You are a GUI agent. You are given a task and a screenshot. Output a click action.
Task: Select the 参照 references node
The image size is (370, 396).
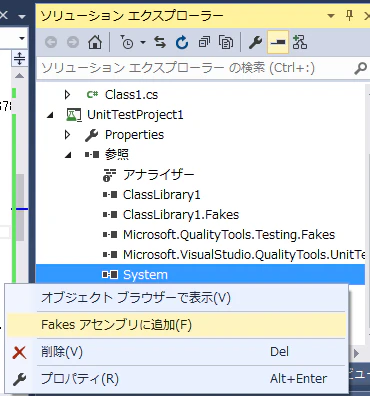117,155
